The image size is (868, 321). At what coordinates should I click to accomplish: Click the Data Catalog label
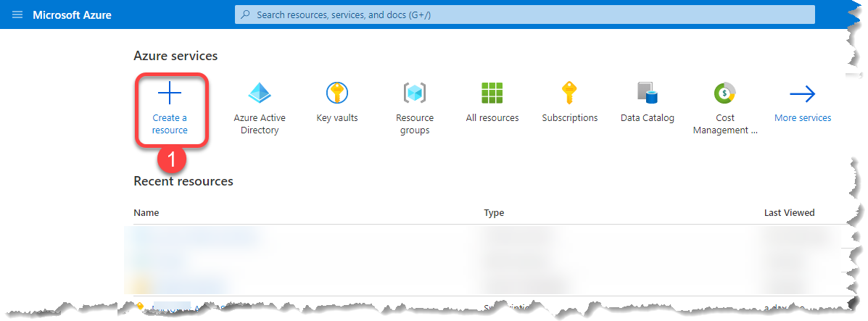click(x=647, y=118)
